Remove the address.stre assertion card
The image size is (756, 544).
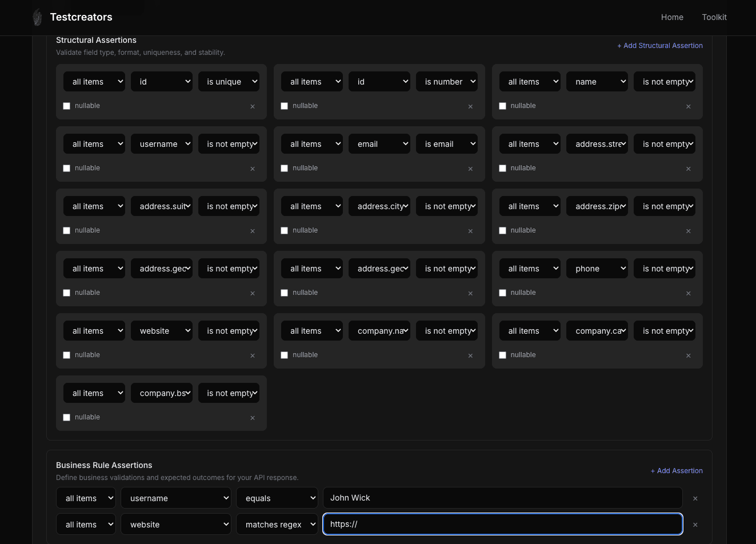click(688, 169)
